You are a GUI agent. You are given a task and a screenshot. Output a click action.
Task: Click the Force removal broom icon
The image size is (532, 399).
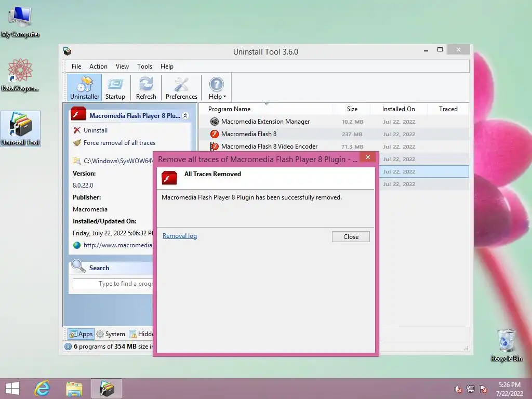point(77,143)
